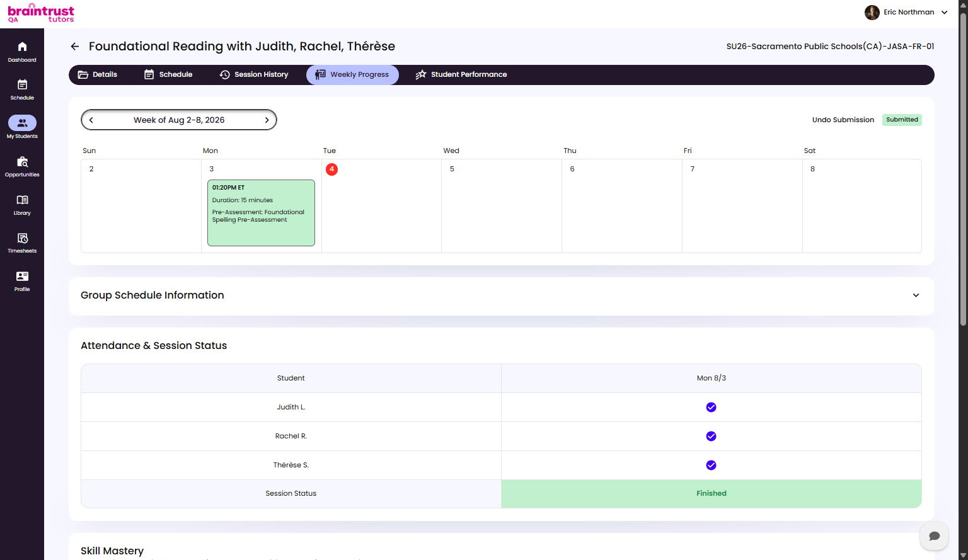Click Rachel R. attendance checkmark
The width and height of the screenshot is (968, 560).
(711, 436)
